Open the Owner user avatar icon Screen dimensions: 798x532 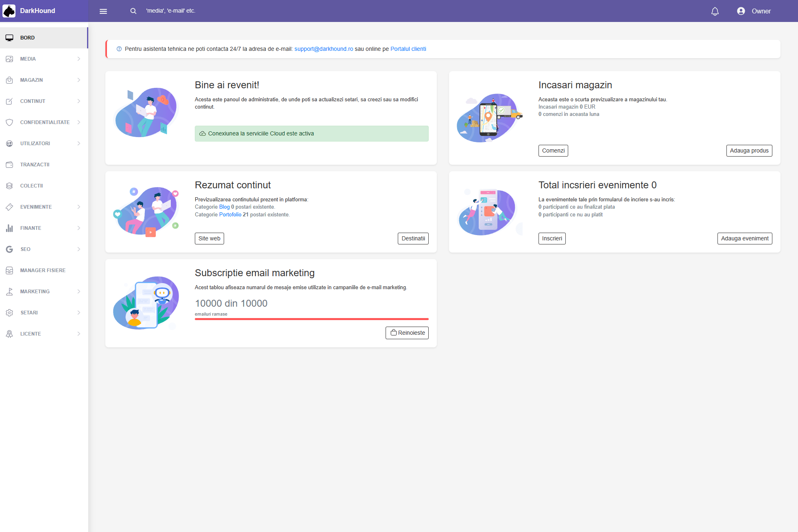click(x=741, y=11)
